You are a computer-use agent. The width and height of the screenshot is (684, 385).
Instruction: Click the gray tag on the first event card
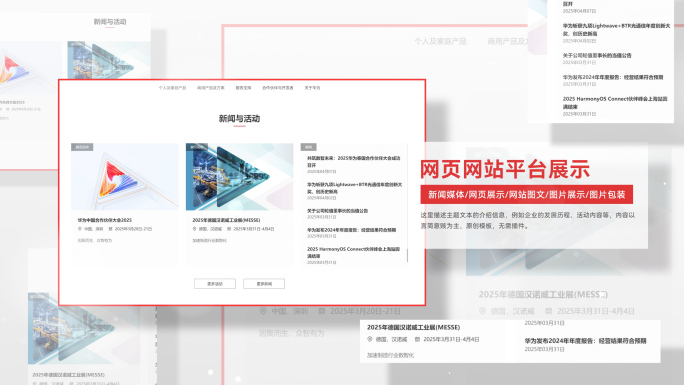[x=82, y=147]
